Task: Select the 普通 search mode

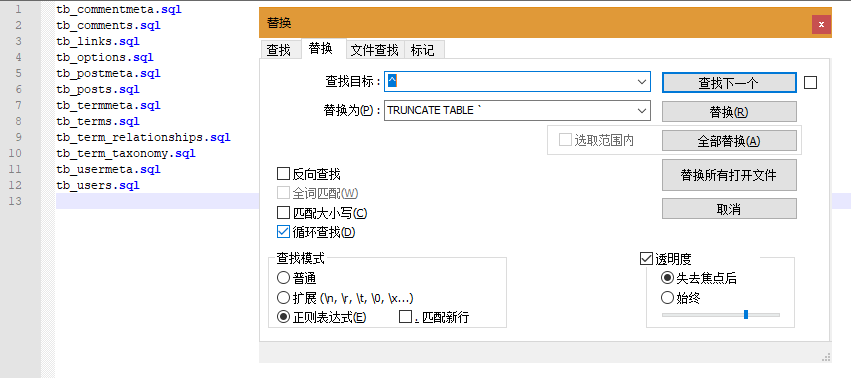Action: tap(283, 278)
